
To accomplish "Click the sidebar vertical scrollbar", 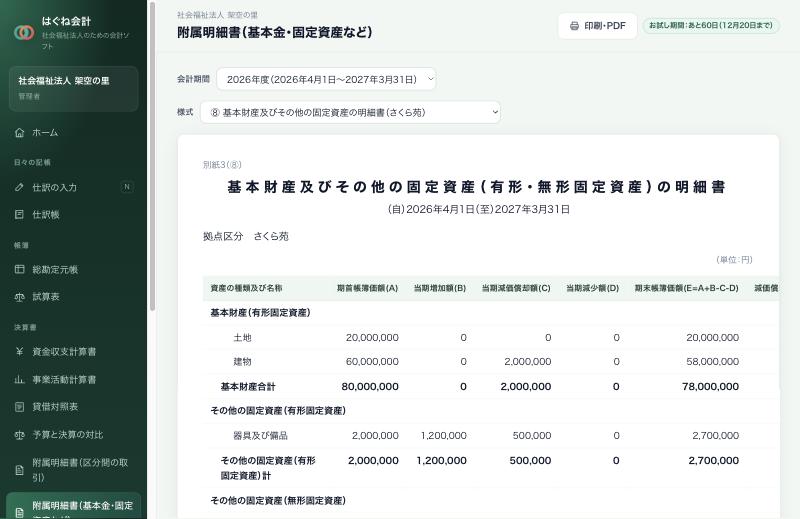I will click(152, 156).
